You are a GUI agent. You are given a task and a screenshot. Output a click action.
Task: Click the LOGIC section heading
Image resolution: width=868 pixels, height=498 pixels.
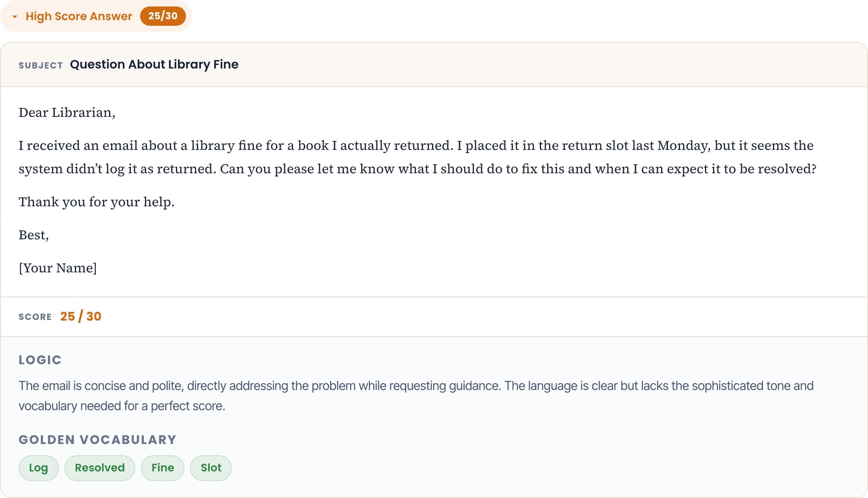pos(40,360)
